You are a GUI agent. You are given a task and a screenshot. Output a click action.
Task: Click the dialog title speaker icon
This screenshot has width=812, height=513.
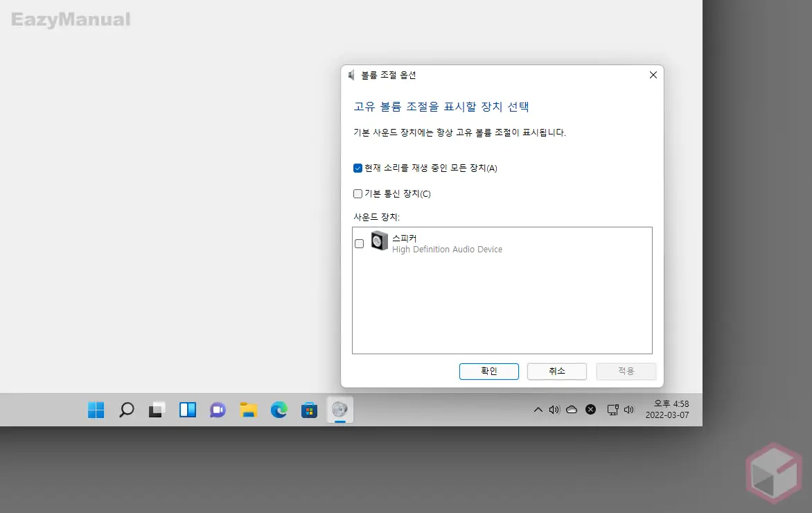coord(352,75)
